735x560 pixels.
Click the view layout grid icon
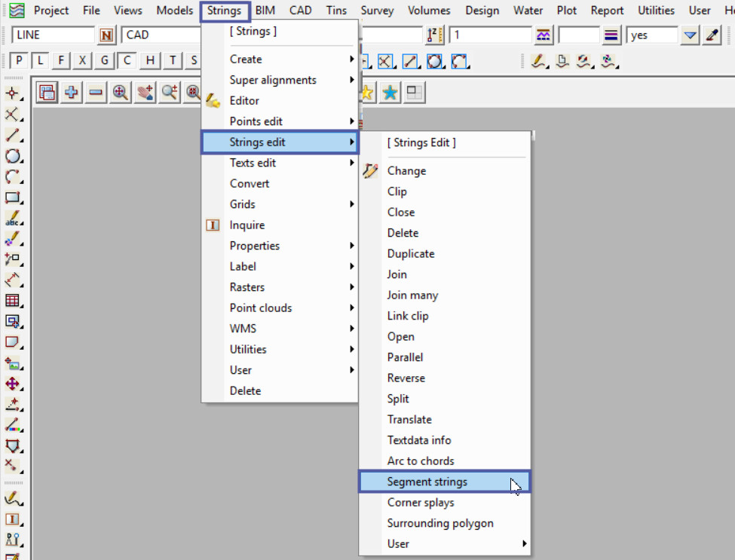pos(415,92)
